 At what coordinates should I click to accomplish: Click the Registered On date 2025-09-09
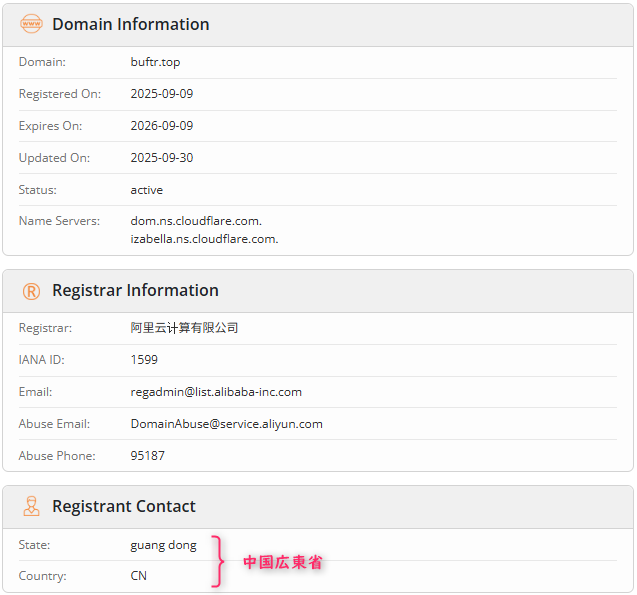click(x=162, y=94)
